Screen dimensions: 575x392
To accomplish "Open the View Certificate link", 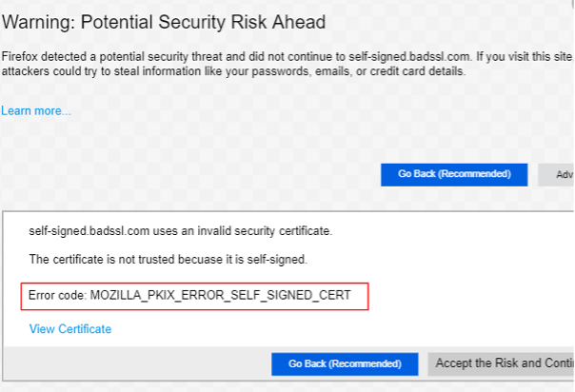I will pyautogui.click(x=70, y=329).
